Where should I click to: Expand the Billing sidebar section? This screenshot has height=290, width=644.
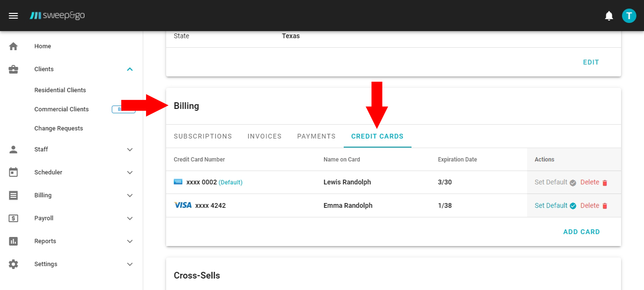pos(129,195)
